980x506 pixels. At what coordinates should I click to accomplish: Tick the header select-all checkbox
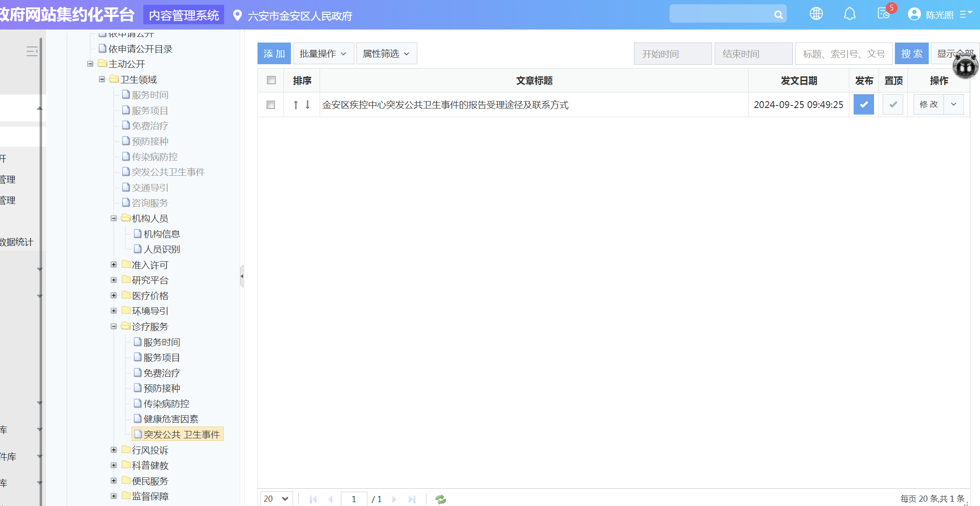[x=271, y=80]
